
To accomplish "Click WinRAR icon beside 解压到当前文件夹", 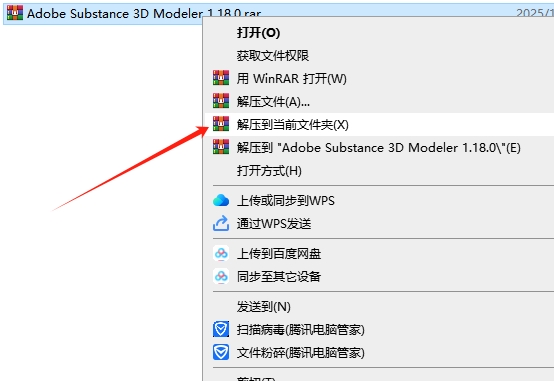I will point(221,124).
